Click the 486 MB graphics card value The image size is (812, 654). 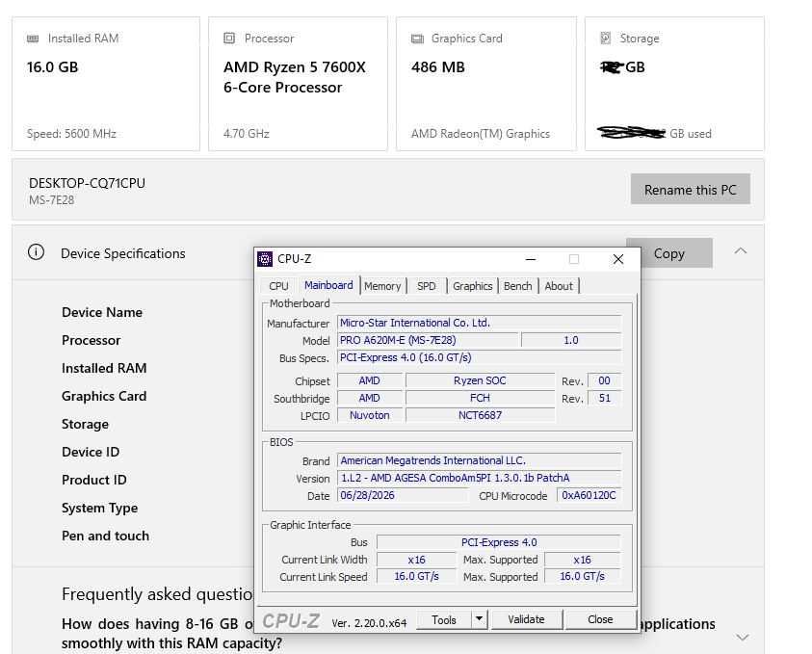click(x=438, y=67)
